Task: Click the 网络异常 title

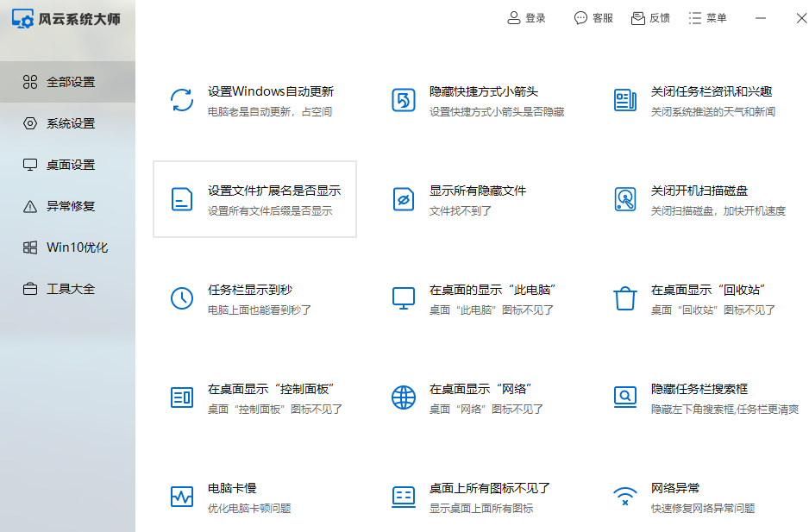Action: [x=674, y=488]
